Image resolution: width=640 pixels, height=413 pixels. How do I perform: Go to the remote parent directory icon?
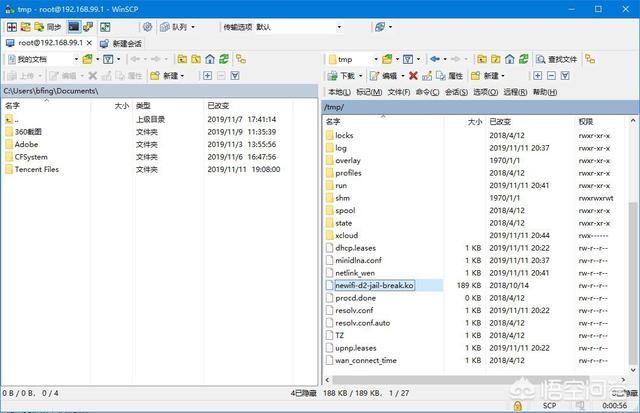pyautogui.click(x=482, y=60)
